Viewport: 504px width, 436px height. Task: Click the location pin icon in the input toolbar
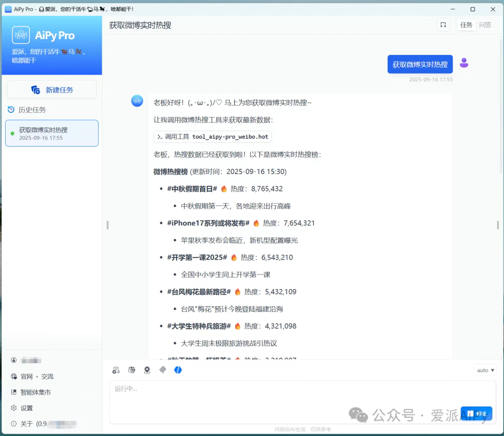tap(147, 370)
